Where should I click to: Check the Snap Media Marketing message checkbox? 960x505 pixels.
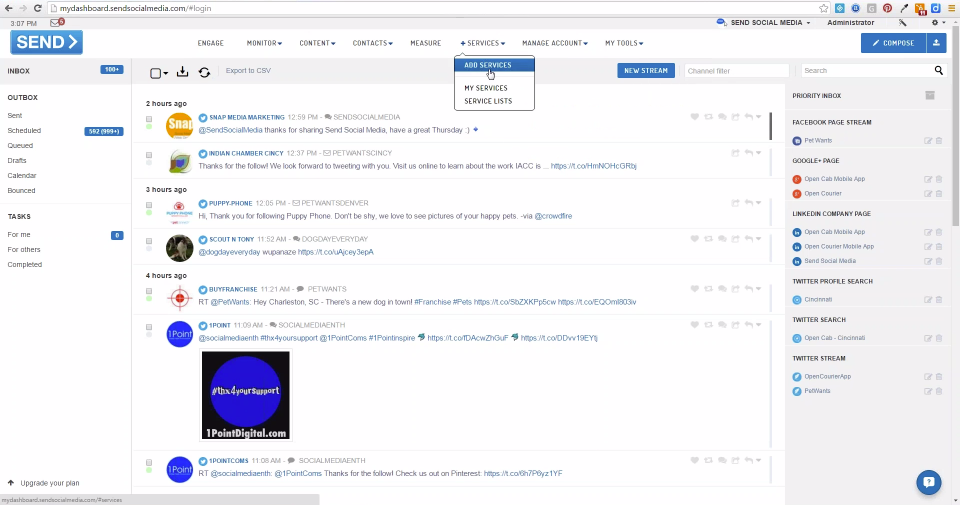(149, 119)
